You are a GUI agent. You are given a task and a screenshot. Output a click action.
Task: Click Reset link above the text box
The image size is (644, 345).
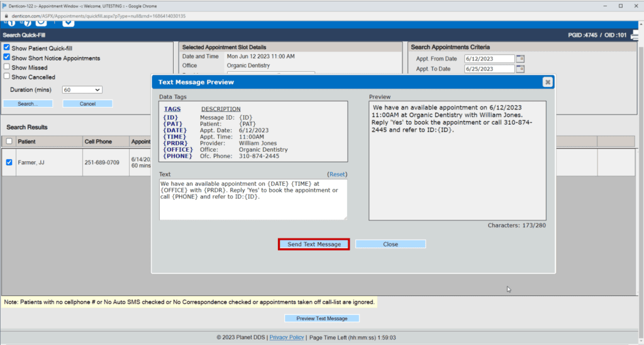pos(338,174)
